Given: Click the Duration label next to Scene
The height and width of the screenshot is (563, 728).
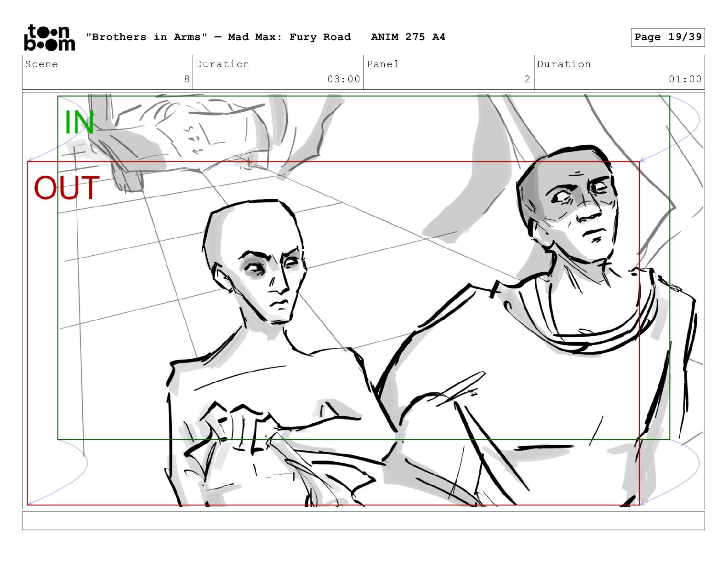Looking at the screenshot, I should (222, 64).
